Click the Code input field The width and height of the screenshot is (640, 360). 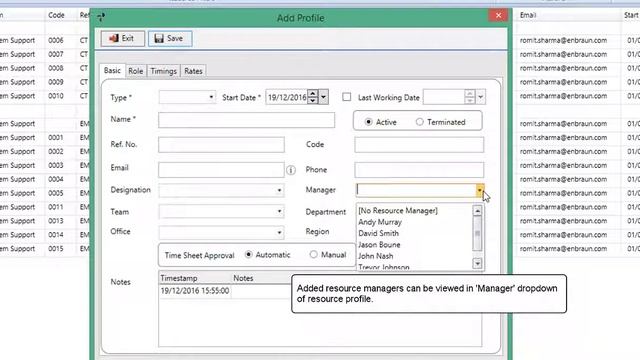419,145
